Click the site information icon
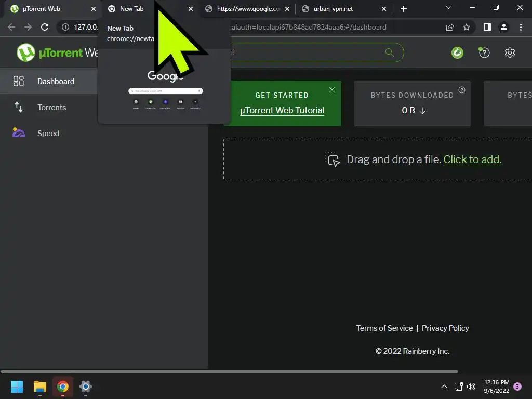Viewport: 532px width, 399px height. (65, 27)
